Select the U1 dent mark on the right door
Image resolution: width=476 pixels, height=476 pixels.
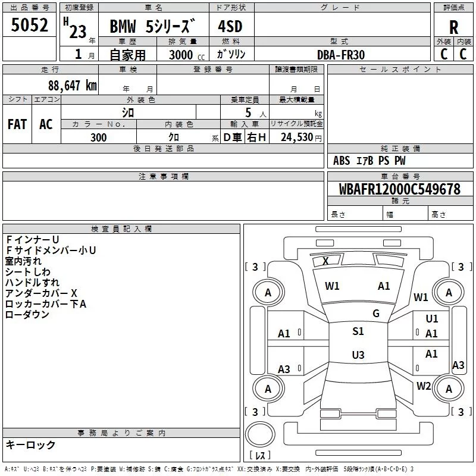pos(431,320)
